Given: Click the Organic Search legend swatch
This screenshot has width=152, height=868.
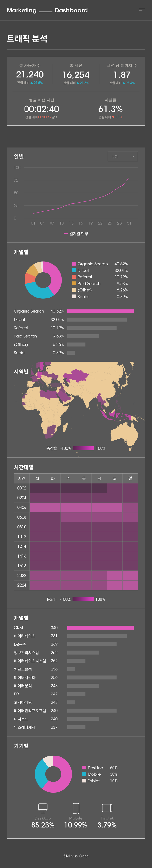Looking at the screenshot, I should (74, 264).
